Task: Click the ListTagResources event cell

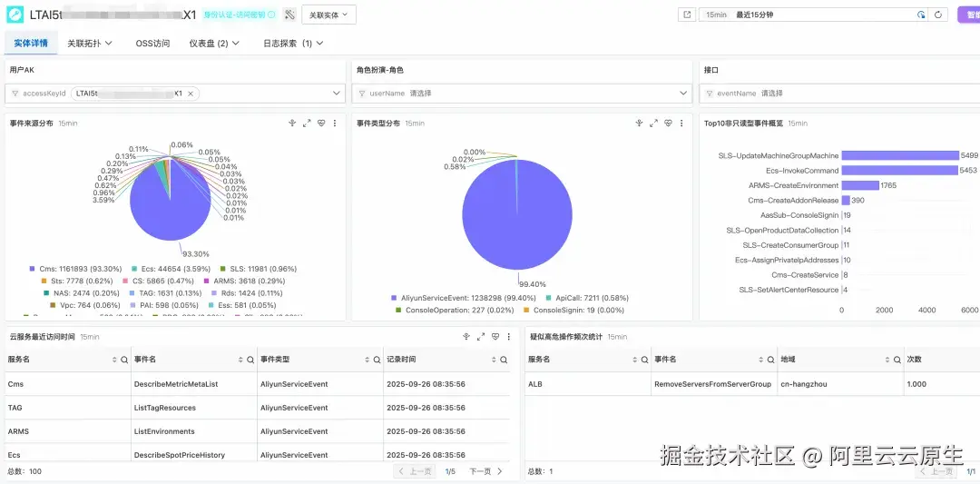Action: 194,408
